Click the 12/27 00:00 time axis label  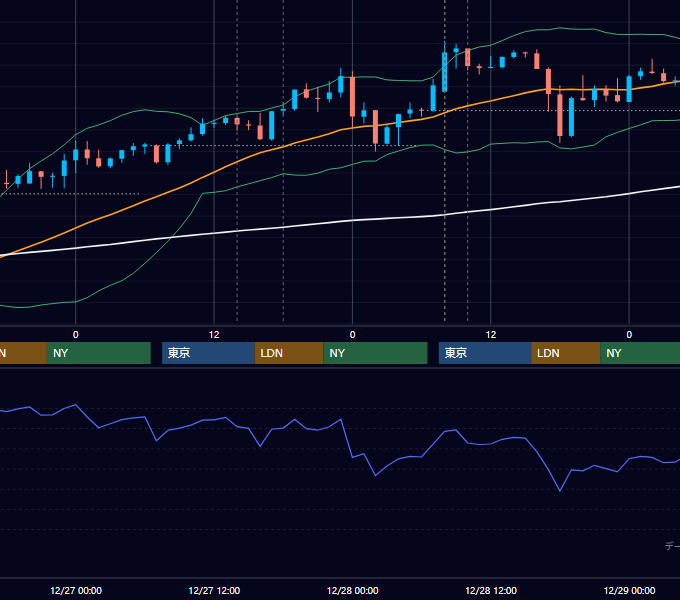(x=76, y=590)
